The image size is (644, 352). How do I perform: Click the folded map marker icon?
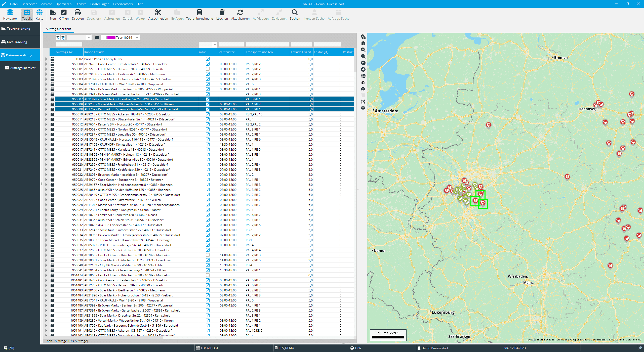(x=363, y=89)
